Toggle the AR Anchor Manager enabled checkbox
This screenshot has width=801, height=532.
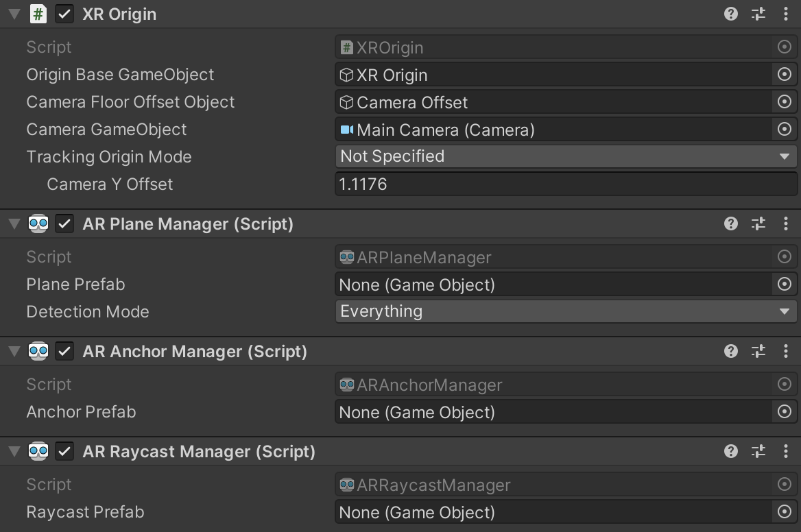[64, 351]
